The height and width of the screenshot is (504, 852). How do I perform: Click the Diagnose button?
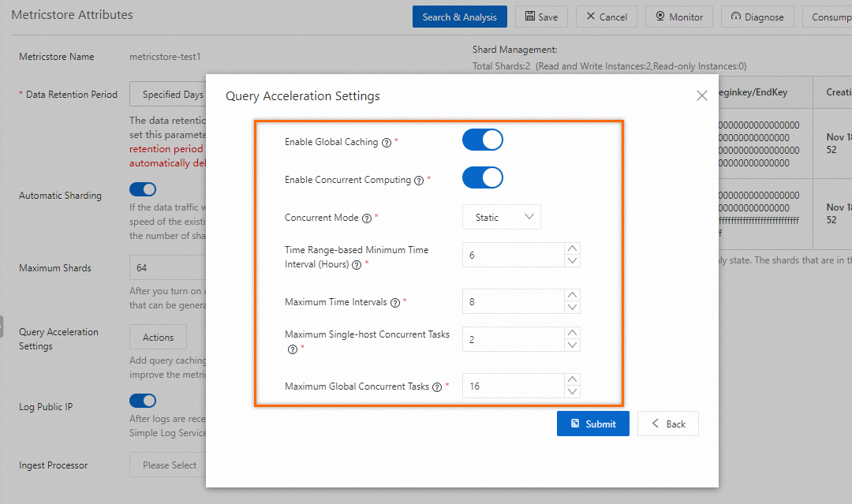point(757,17)
